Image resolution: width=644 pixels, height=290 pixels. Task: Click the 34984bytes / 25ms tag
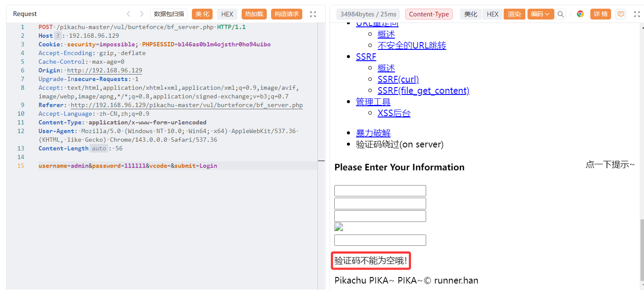(368, 14)
